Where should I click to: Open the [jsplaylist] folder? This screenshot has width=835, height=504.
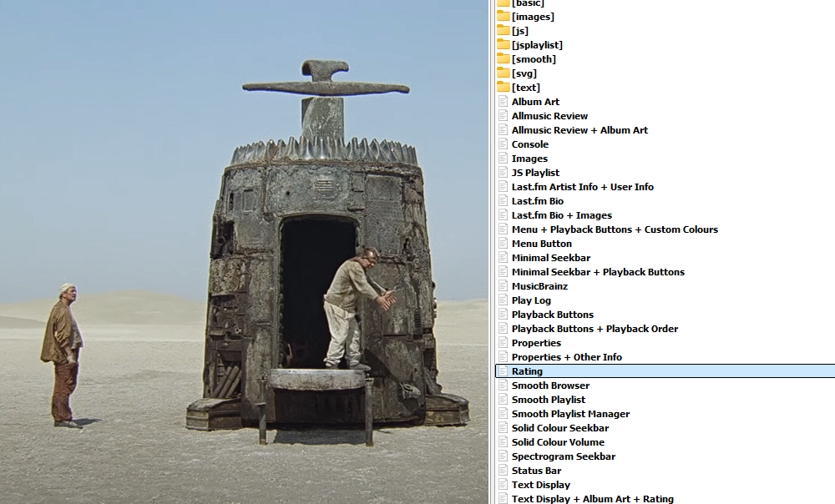pyautogui.click(x=536, y=45)
